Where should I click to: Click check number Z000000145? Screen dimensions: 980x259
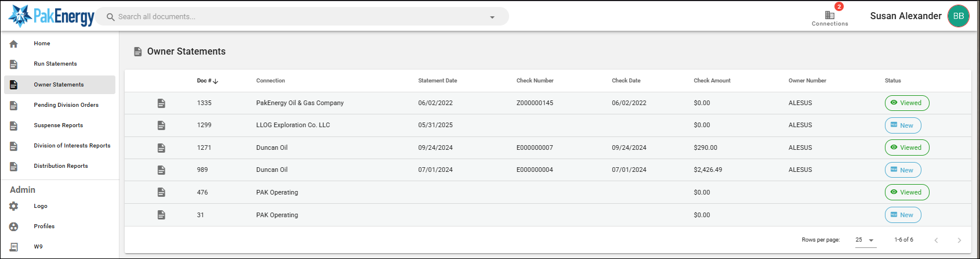[535, 103]
